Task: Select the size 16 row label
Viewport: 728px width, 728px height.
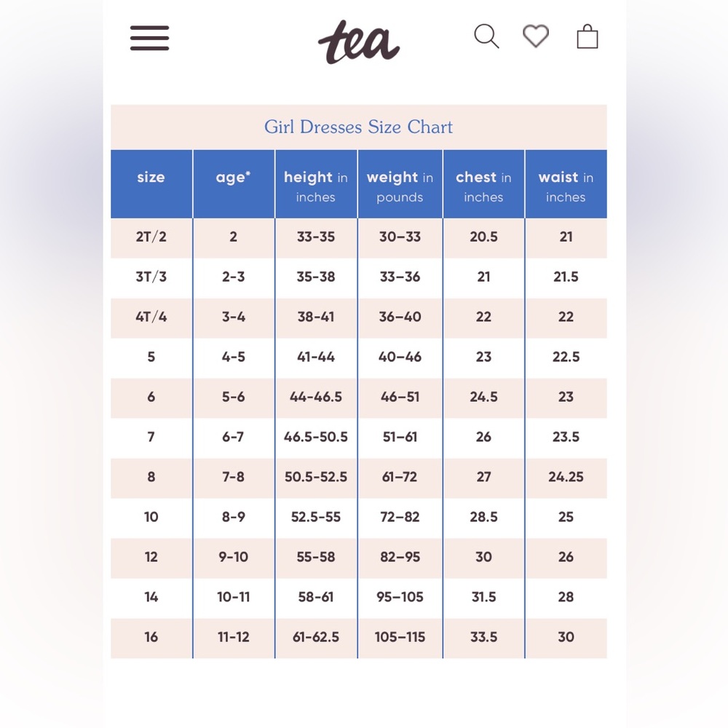Action: pos(151,637)
